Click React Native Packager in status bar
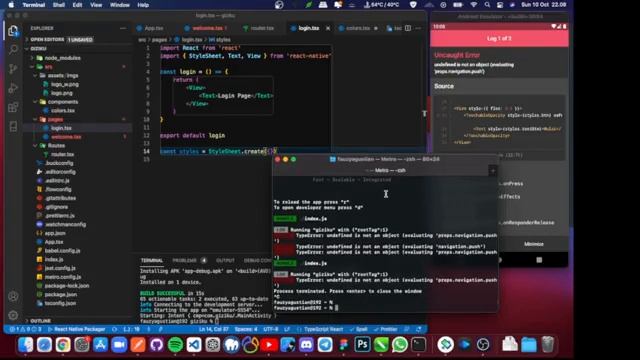The width and height of the screenshot is (640, 360). [x=76, y=329]
